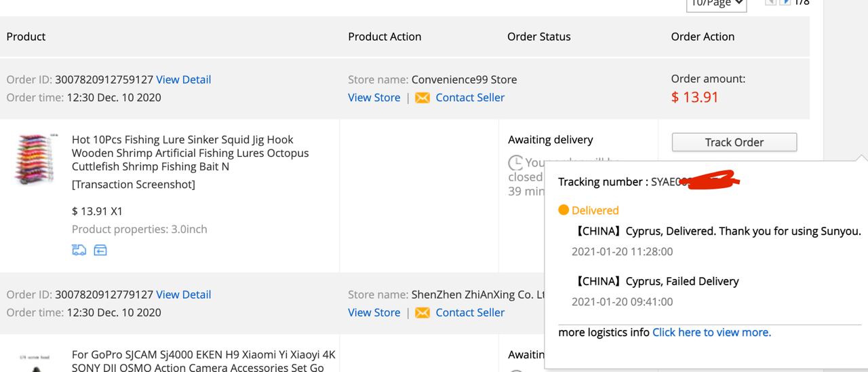Go to next orders page arrow
The width and height of the screenshot is (868, 372).
click(x=785, y=3)
